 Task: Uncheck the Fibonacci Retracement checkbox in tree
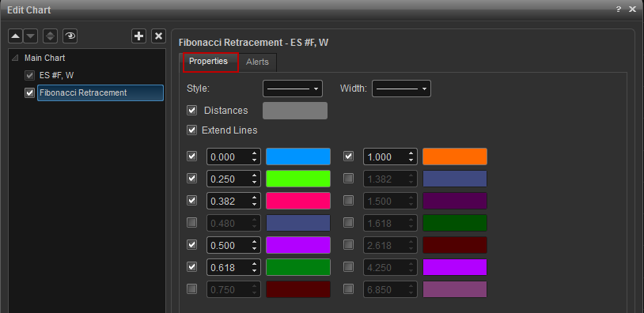29,93
